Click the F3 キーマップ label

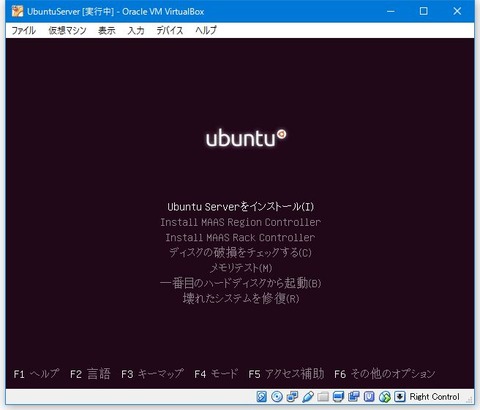[152, 374]
